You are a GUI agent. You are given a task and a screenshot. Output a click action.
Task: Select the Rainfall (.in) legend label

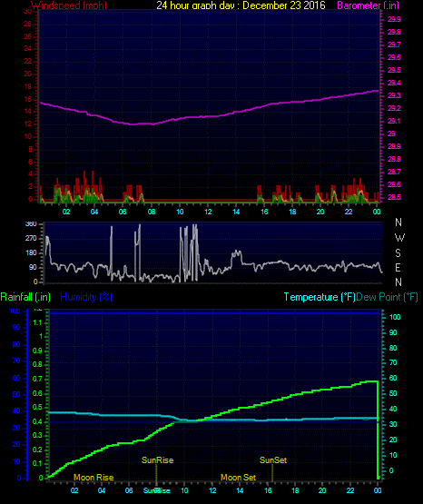(x=25, y=297)
